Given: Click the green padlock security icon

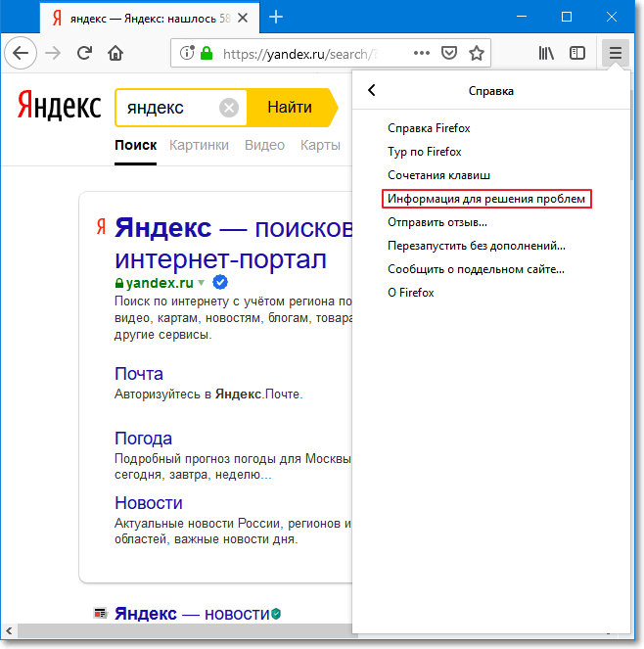Looking at the screenshot, I should coord(207,53).
